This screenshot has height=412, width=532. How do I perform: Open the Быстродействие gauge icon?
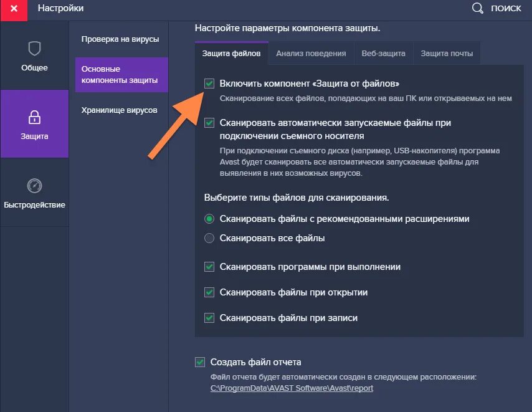[x=34, y=186]
